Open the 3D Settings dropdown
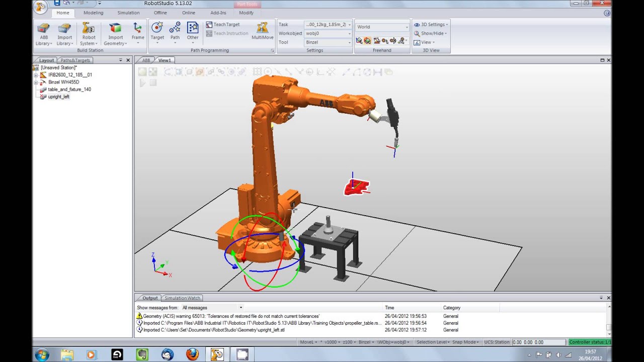This screenshot has width=644, height=362. [431, 25]
